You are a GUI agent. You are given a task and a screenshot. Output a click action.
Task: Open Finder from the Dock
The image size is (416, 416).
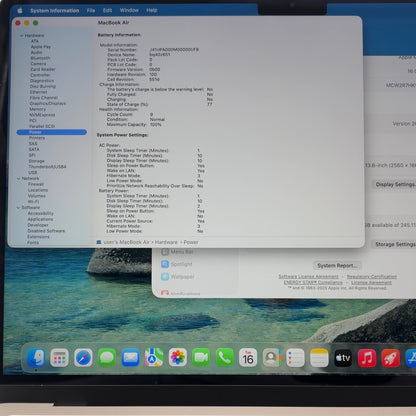pos(36,358)
